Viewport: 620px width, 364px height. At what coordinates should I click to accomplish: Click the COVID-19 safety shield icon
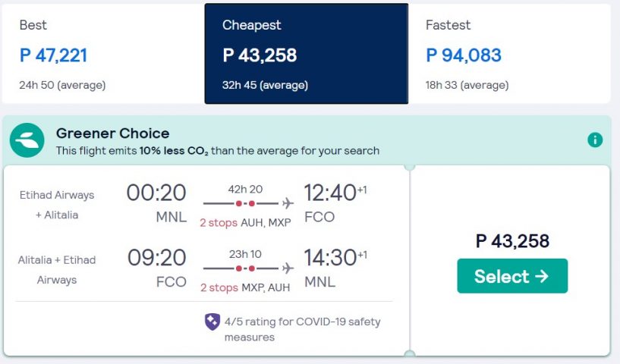pos(212,322)
